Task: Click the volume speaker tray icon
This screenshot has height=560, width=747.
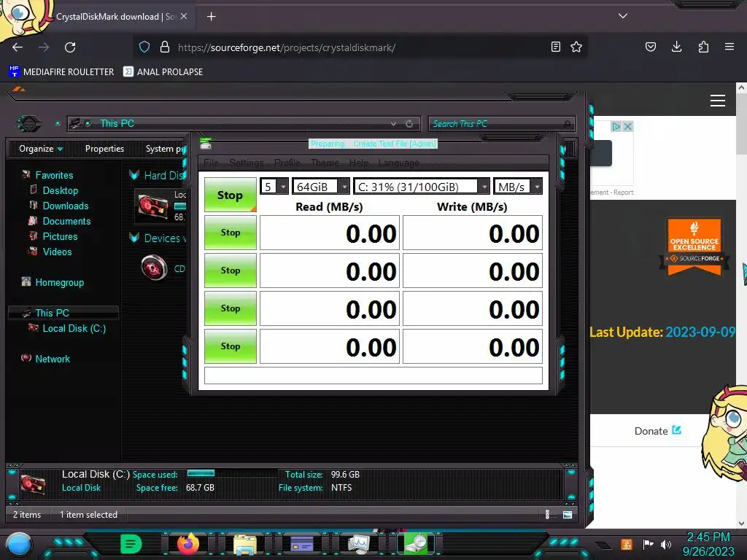Action: tap(666, 544)
